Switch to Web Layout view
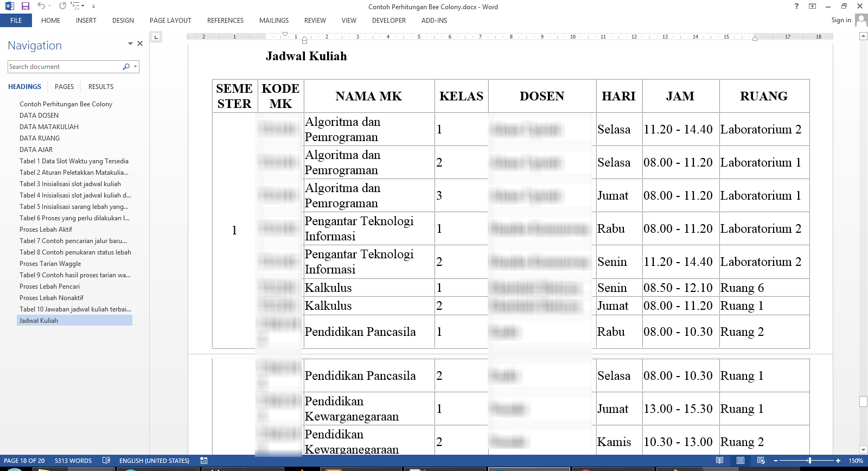This screenshot has width=868, height=471. [x=761, y=461]
